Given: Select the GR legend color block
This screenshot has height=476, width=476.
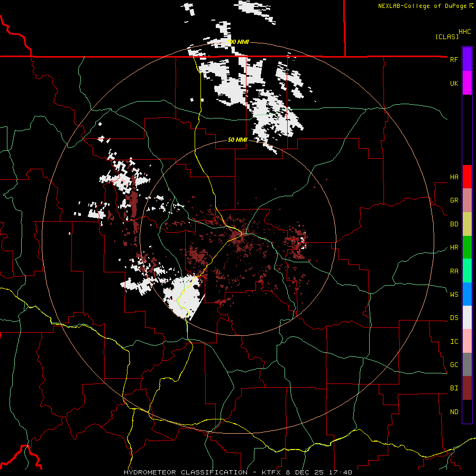Looking at the screenshot, I should 467,200.
